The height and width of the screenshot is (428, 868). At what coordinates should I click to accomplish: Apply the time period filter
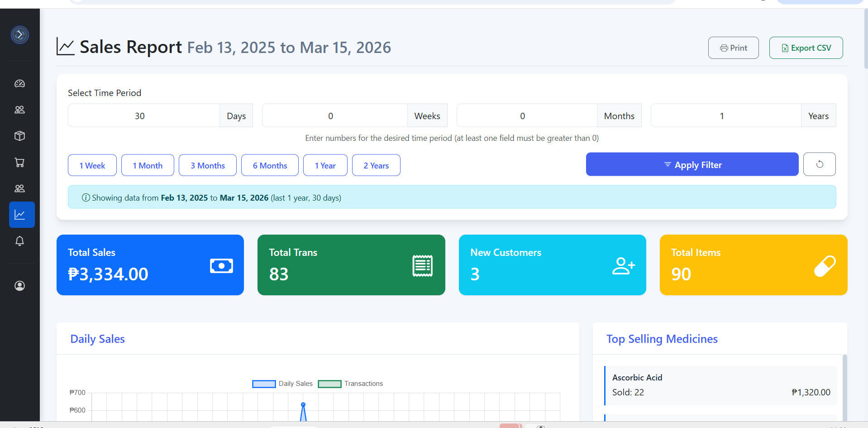tap(692, 164)
